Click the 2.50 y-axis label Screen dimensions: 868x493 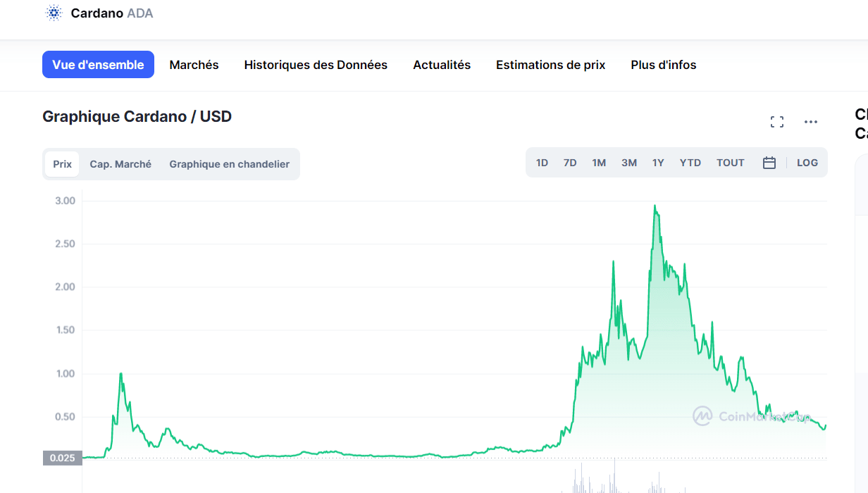(x=65, y=244)
